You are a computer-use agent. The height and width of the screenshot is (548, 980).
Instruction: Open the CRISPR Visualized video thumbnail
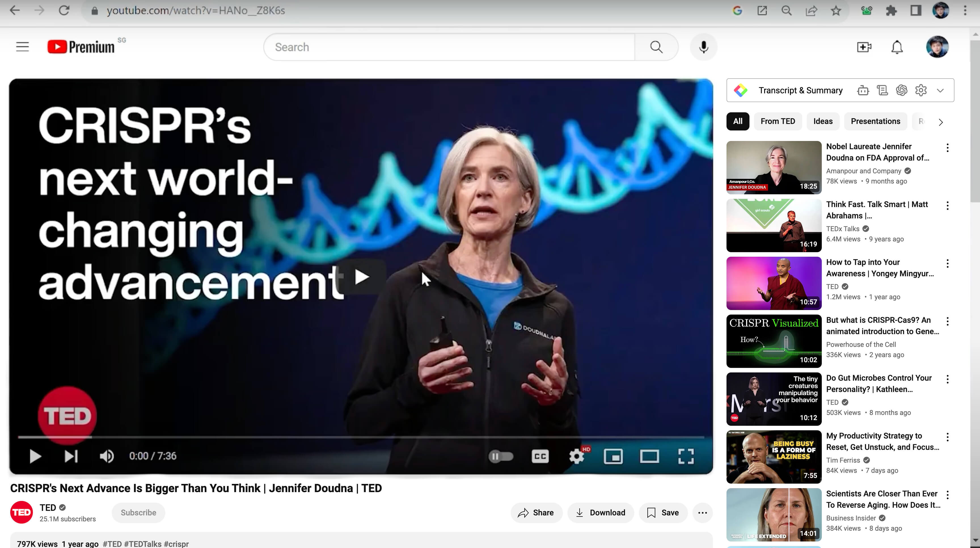[x=774, y=341]
